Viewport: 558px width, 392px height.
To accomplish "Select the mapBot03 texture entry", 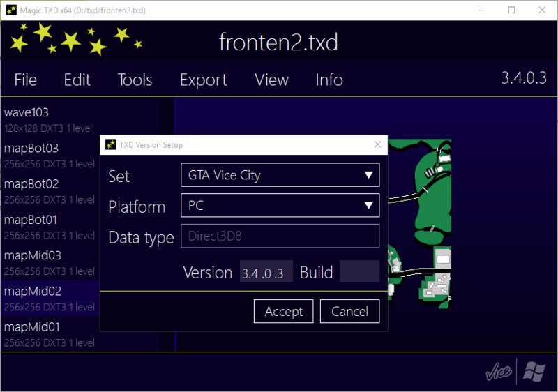I will click(50, 156).
